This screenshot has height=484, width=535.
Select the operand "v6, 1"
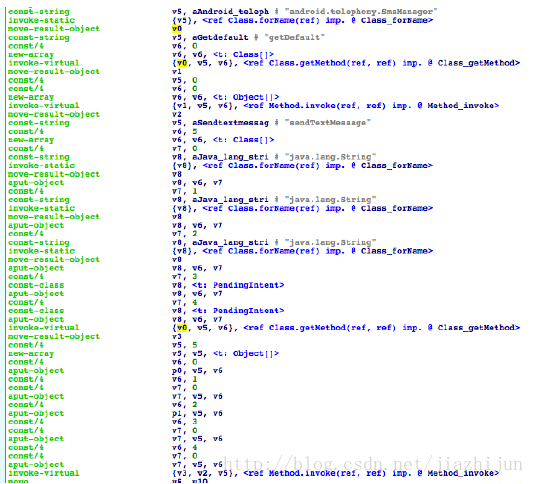coord(185,379)
